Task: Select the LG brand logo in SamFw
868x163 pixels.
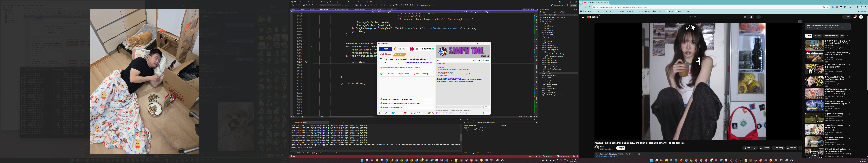Action: (x=414, y=49)
